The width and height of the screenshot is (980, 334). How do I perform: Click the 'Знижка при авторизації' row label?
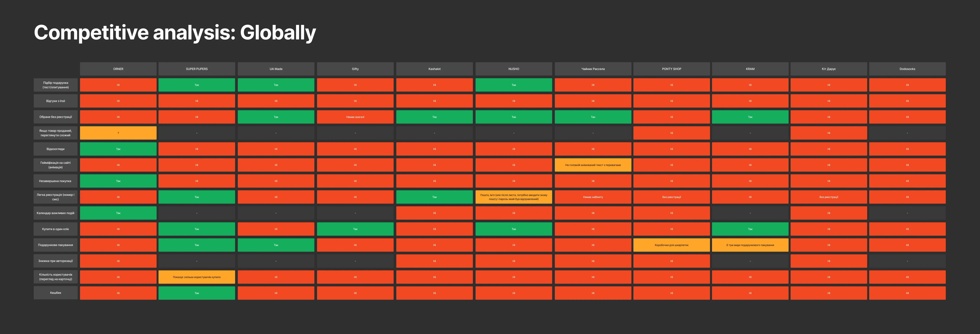click(x=56, y=261)
